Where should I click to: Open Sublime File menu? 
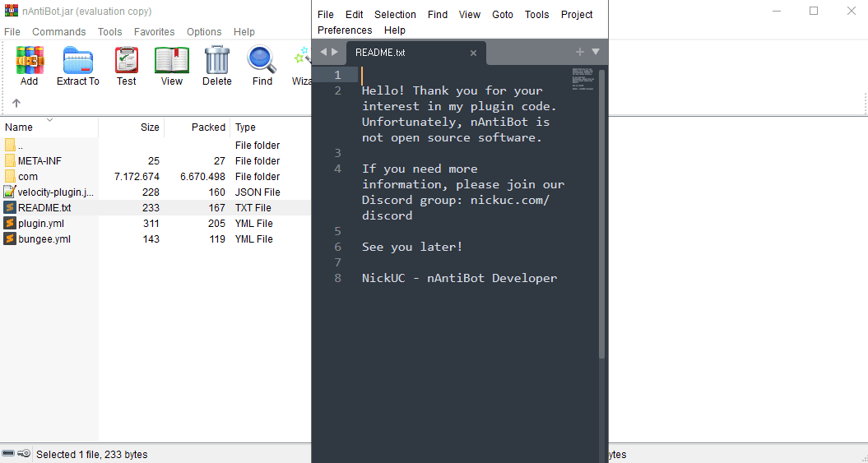[x=326, y=14]
